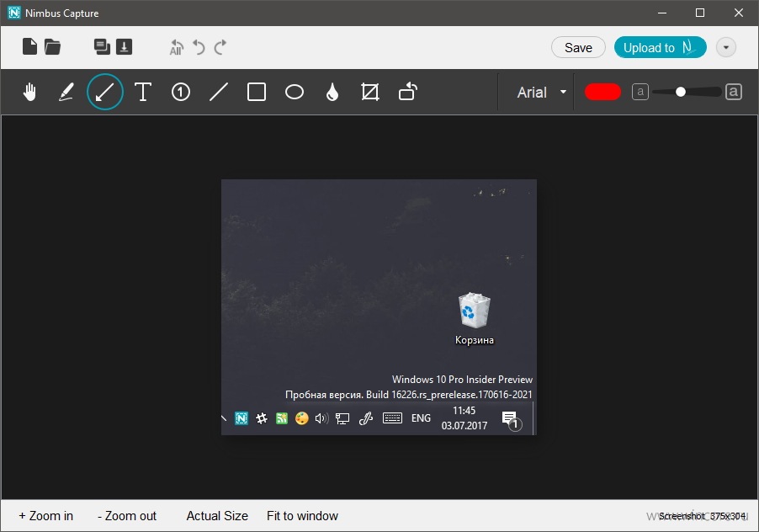This screenshot has width=759, height=532.
Task: Undo the last action
Action: click(199, 47)
